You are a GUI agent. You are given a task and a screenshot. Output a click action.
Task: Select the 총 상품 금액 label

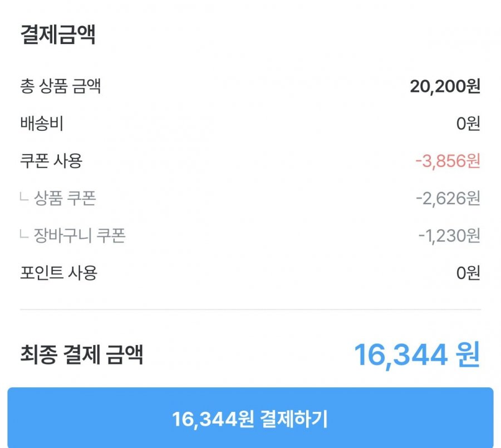(61, 86)
